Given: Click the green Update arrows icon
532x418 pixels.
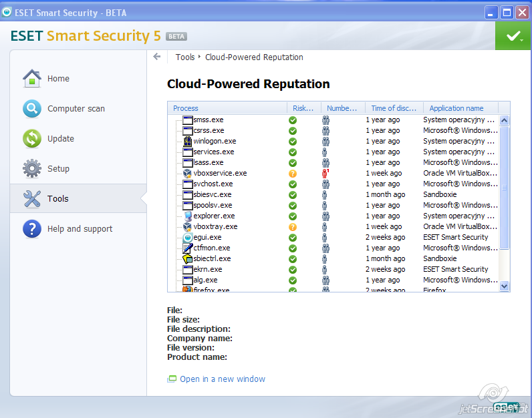Looking at the screenshot, I should (x=32, y=139).
